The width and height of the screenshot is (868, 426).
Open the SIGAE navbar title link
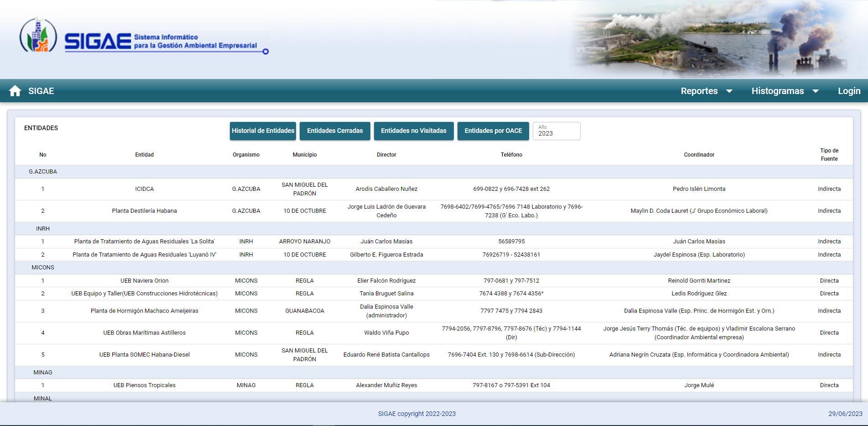pyautogui.click(x=41, y=91)
